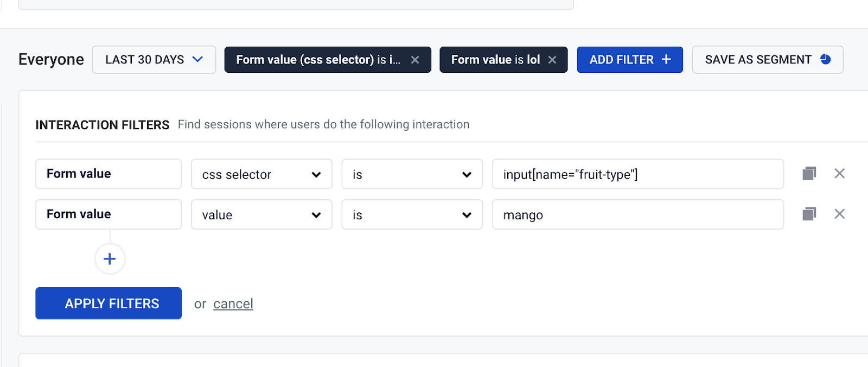
Task: Open the value type dropdown on second row
Action: pos(261,214)
